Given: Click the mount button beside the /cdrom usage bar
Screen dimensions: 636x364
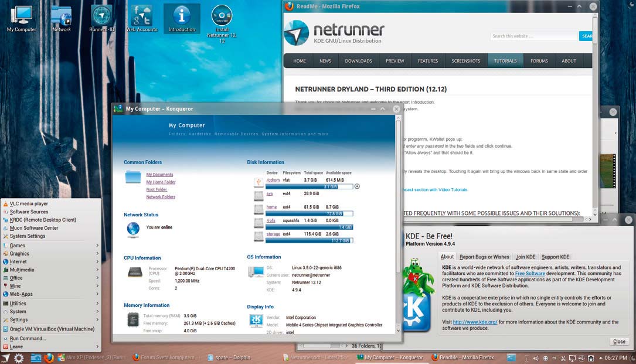Looking at the screenshot, I should click(357, 186).
